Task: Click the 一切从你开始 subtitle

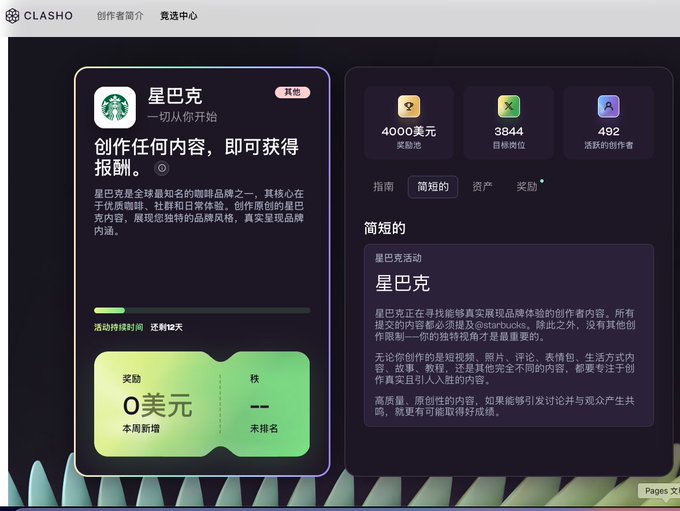Action: [x=182, y=117]
